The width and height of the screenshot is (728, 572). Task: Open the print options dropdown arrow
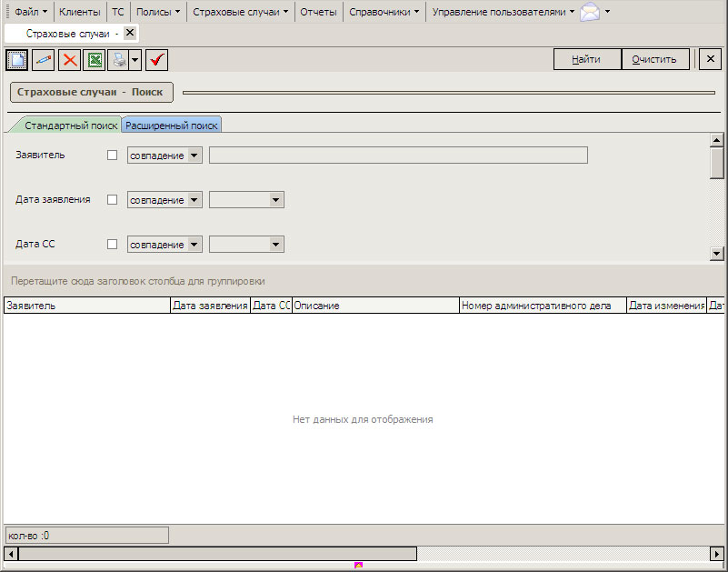pyautogui.click(x=135, y=60)
